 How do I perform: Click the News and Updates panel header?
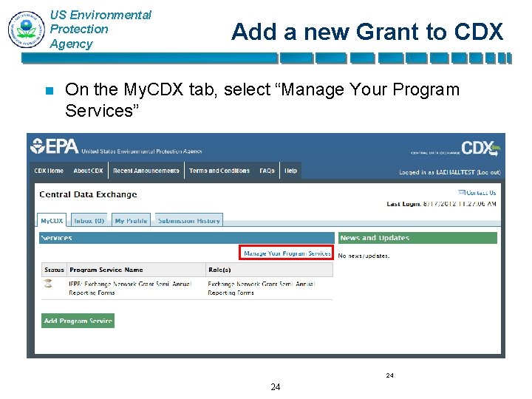417,238
